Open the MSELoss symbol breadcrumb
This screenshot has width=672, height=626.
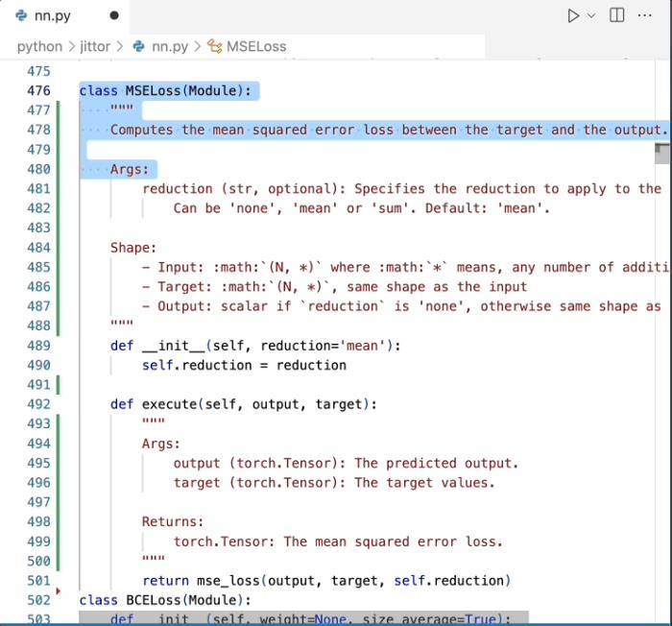[x=256, y=46]
